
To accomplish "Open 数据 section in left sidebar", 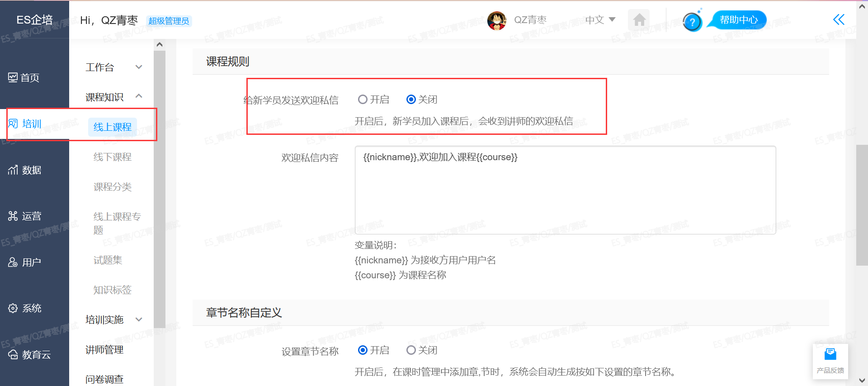I will click(x=25, y=170).
